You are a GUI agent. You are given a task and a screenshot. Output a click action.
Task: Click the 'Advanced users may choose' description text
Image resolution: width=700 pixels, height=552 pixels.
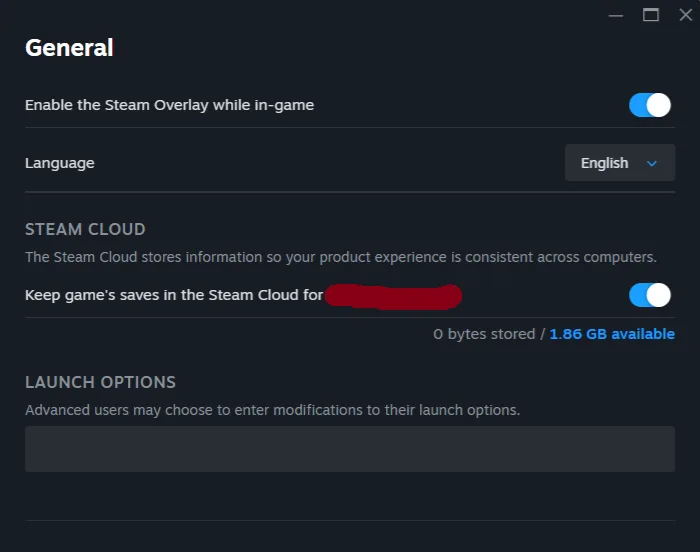272,410
